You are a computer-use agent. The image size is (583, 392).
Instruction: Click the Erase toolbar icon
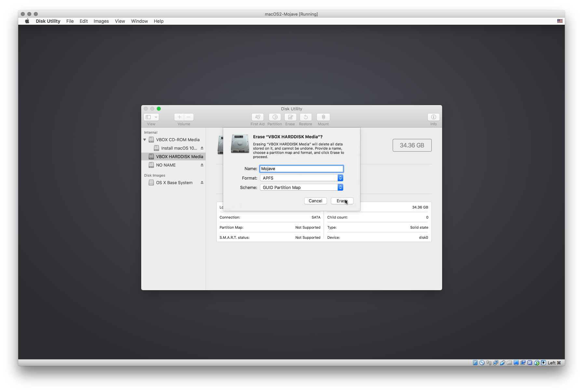point(290,117)
